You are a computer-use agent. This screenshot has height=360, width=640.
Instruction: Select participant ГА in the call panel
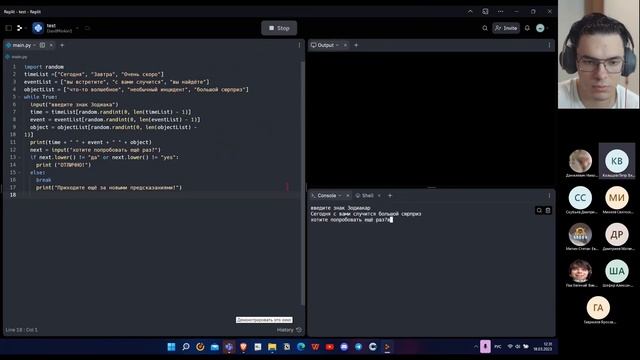[598, 308]
